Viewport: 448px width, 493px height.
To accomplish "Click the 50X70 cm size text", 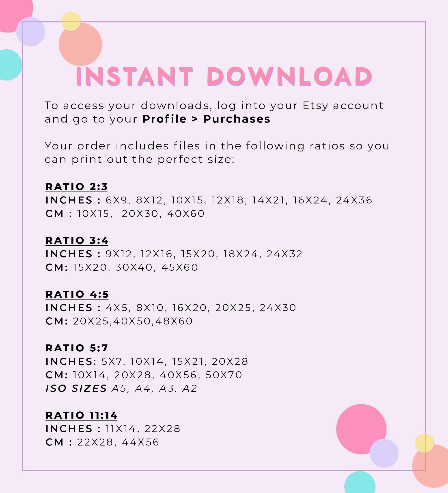I will pyautogui.click(x=224, y=375).
